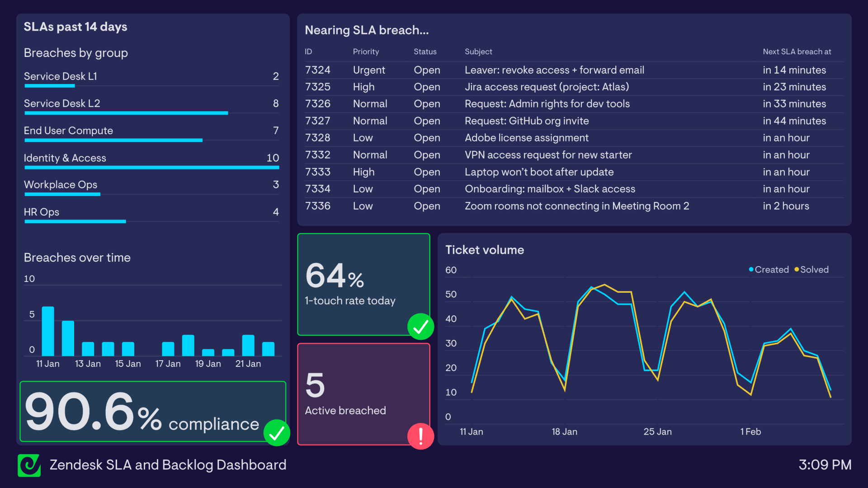Click the Created legend dot

(751, 269)
